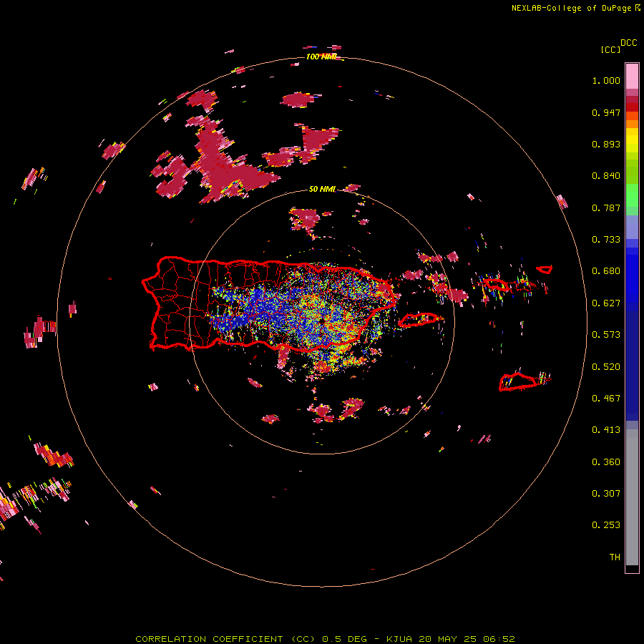Click the 0.413 scale value
Screen dimensions: 644x644
pyautogui.click(x=606, y=430)
